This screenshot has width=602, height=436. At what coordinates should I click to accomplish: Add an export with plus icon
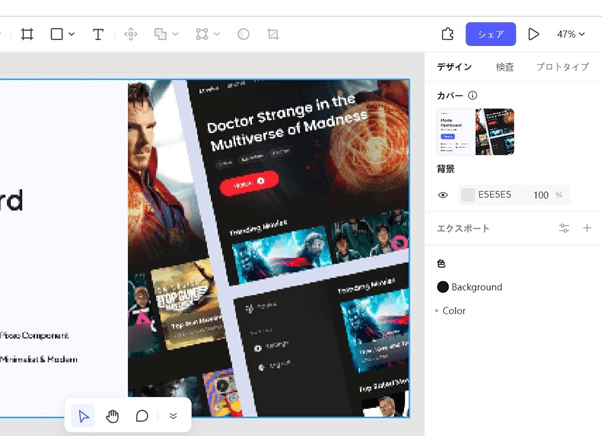(x=587, y=228)
